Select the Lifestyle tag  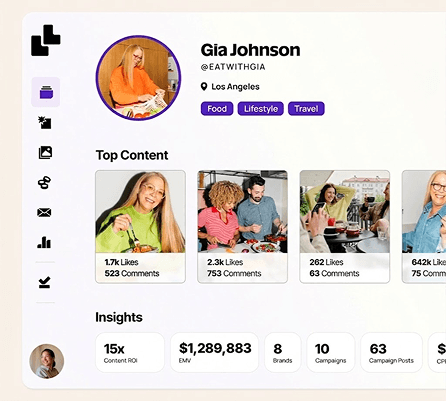(x=261, y=109)
